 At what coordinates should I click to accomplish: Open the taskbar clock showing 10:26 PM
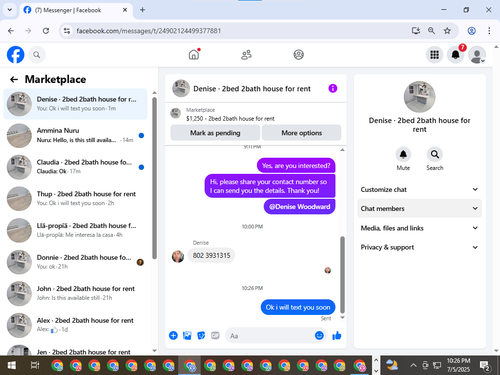[x=458, y=365]
